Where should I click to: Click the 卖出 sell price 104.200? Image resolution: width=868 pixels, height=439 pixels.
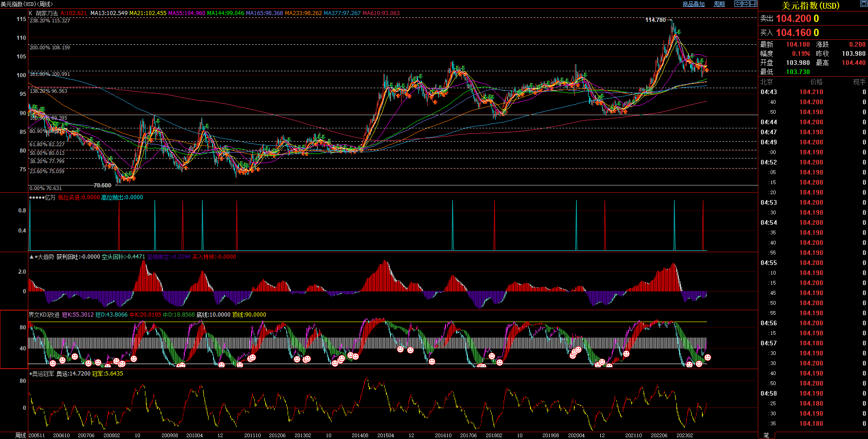click(x=793, y=19)
